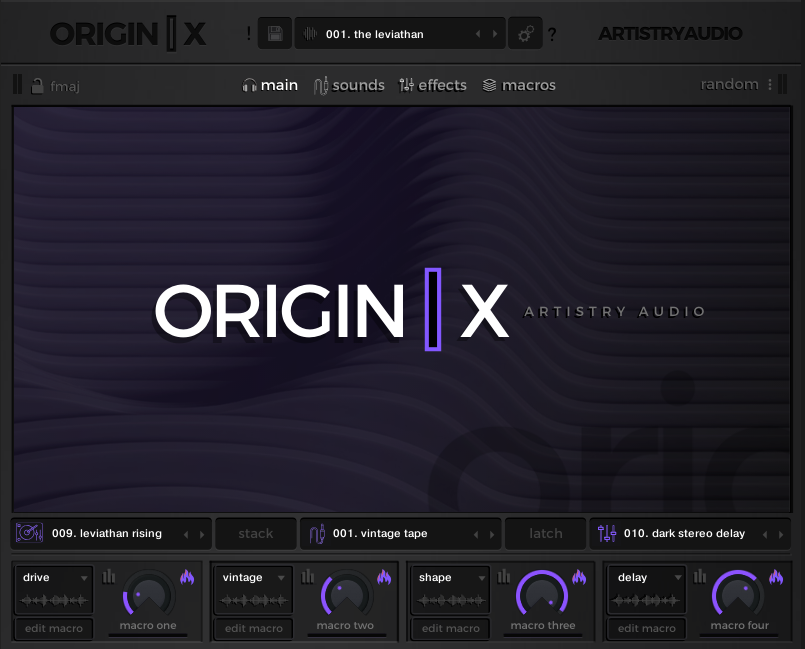Click the next arrow beside 001. the leviathan
This screenshot has width=805, height=649.
click(x=496, y=33)
